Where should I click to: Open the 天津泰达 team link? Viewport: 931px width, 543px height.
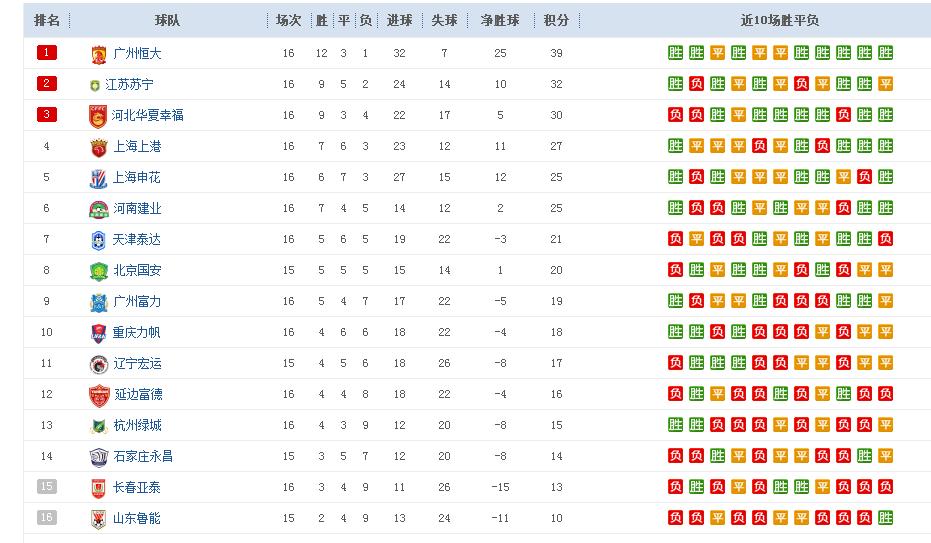[137, 240]
